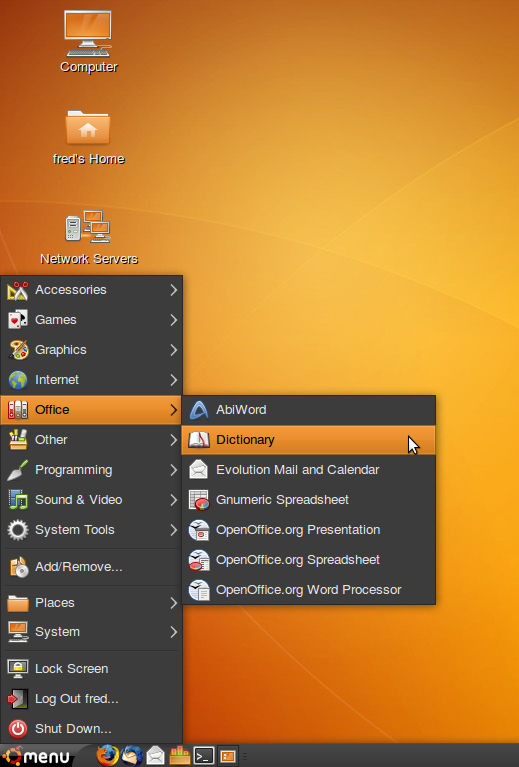Screen dimensions: 519x767
Task: Click the OpenOffice.org Spreadsheet icon
Action: (x=199, y=560)
